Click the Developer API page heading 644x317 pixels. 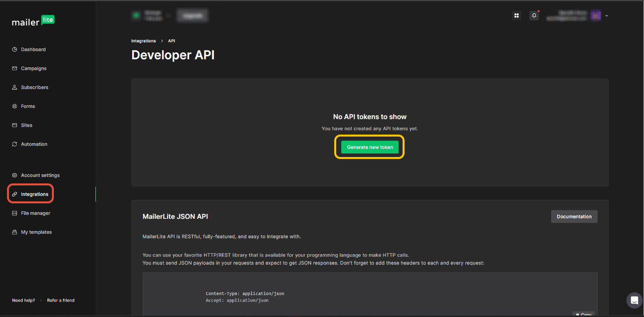point(173,55)
